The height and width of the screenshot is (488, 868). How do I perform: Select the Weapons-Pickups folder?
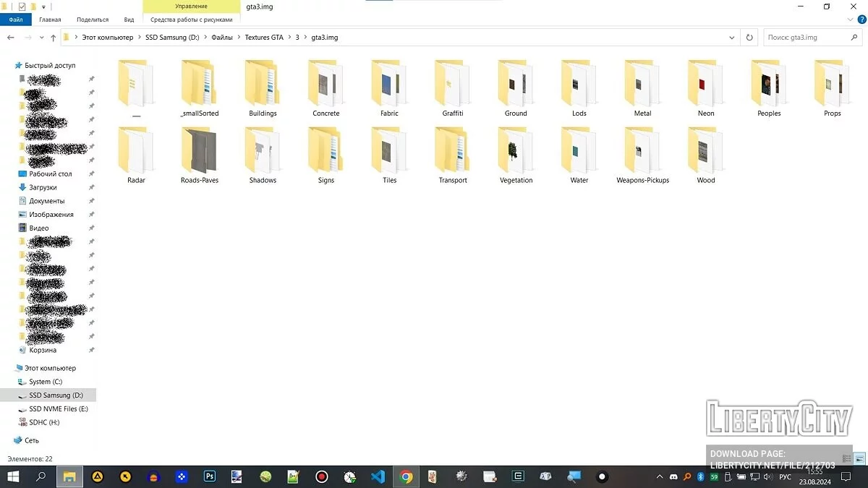642,155
